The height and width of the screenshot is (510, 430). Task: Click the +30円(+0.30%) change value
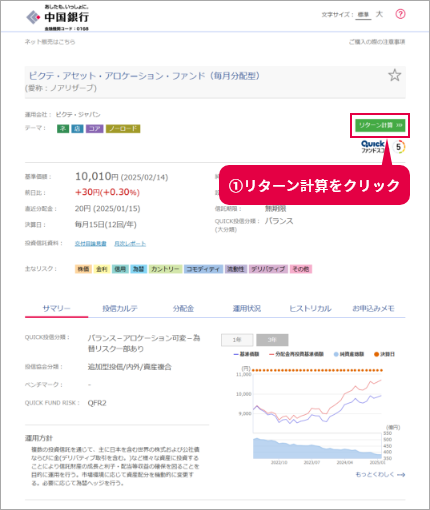pyautogui.click(x=107, y=192)
